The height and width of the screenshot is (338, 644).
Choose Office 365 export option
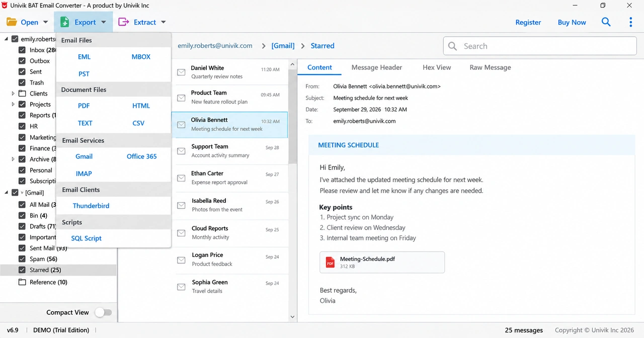click(x=141, y=156)
